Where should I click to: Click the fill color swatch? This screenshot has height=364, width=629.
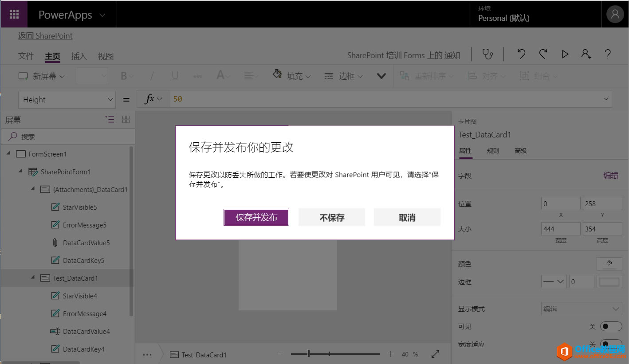[x=609, y=264]
